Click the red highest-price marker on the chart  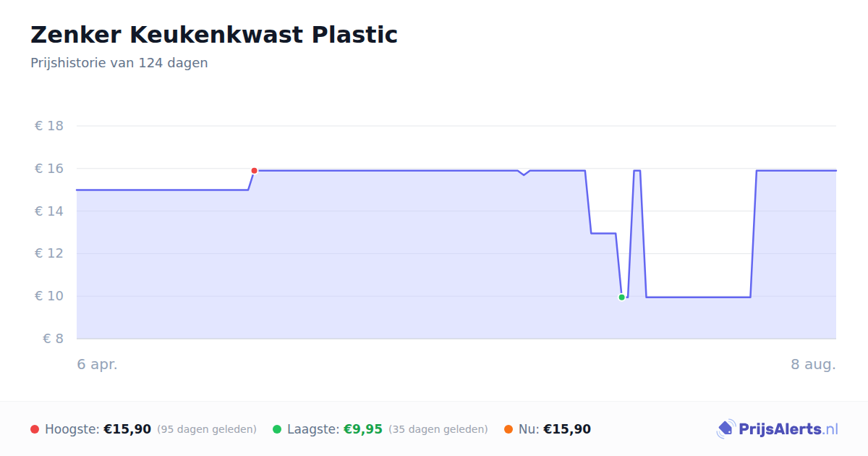[x=254, y=171]
